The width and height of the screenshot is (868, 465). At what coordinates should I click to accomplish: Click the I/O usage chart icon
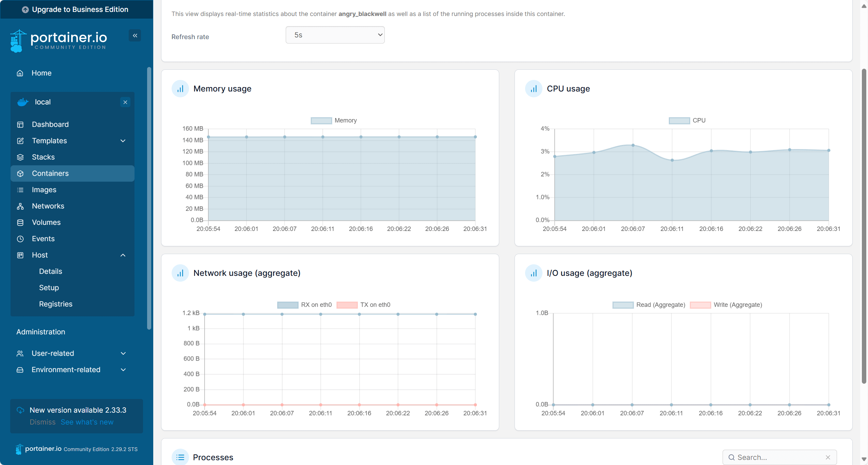click(x=533, y=273)
